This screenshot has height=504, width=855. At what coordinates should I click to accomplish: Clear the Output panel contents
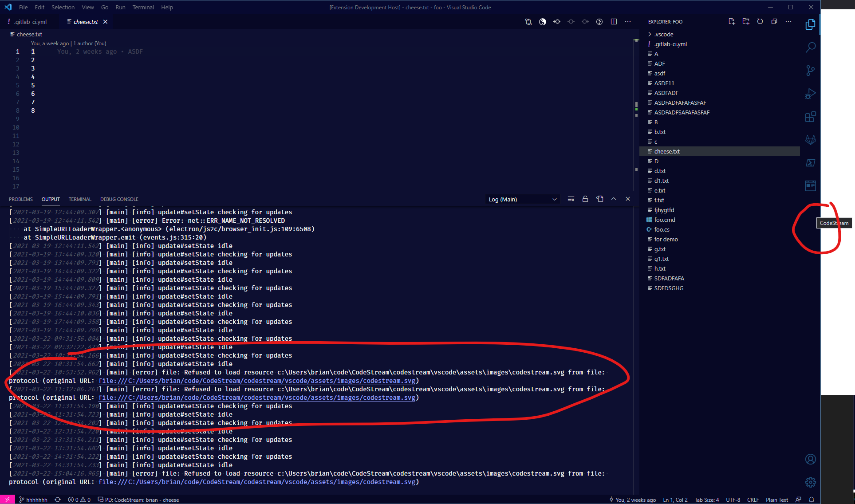pos(571,199)
